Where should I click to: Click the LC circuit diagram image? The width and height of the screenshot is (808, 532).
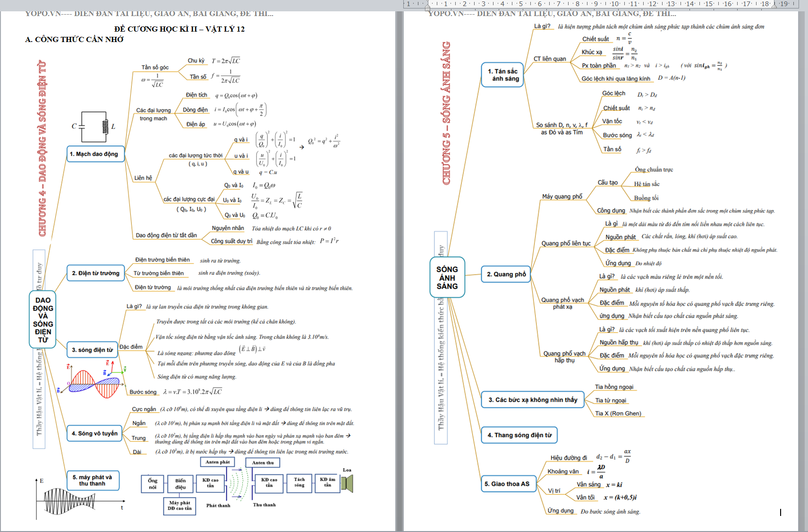tap(94, 127)
